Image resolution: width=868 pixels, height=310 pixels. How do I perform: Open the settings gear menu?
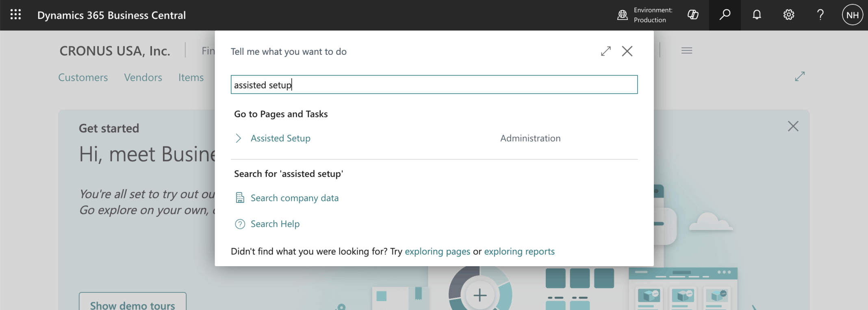788,15
